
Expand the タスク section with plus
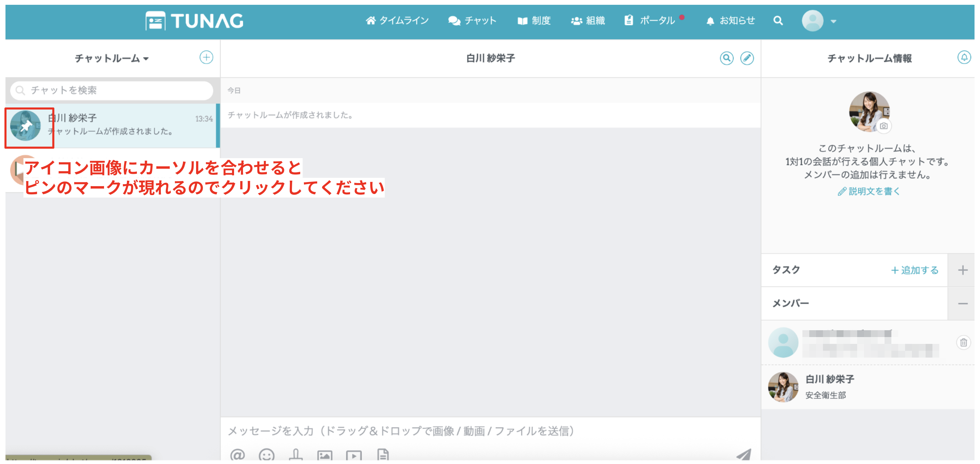pos(963,270)
